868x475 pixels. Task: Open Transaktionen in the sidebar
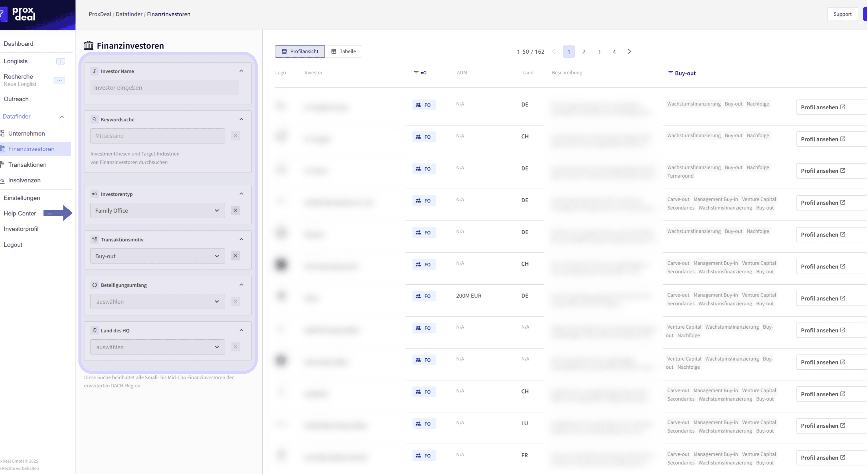coord(27,164)
